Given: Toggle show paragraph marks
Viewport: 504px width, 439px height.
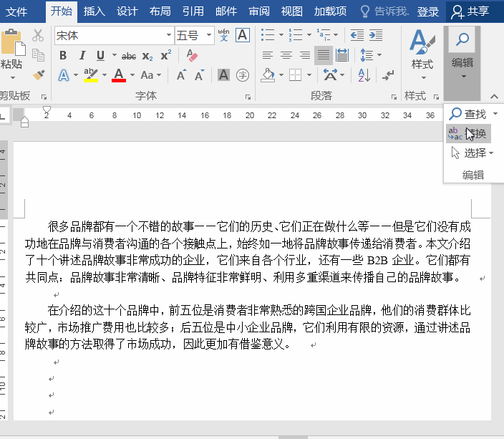Looking at the screenshot, I should tap(388, 75).
